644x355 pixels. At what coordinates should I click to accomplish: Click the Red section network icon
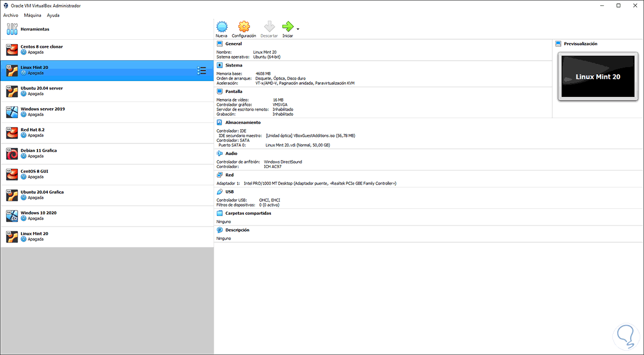click(219, 175)
